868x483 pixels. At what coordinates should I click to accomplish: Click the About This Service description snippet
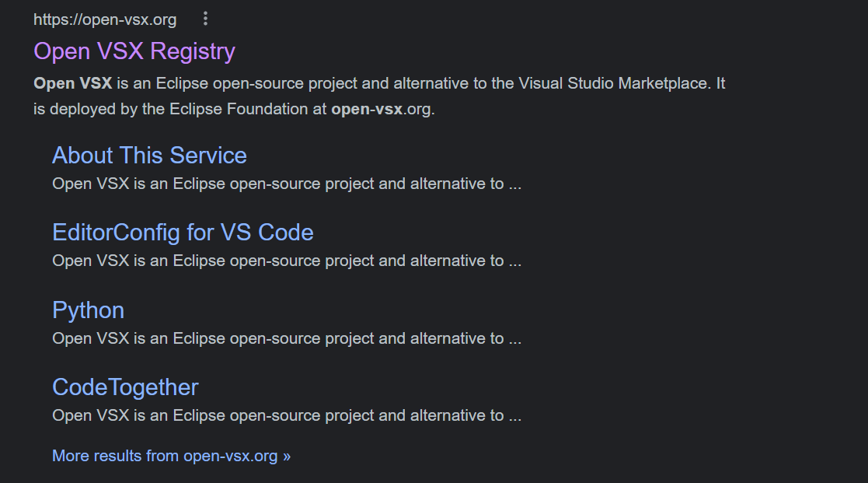coord(286,184)
